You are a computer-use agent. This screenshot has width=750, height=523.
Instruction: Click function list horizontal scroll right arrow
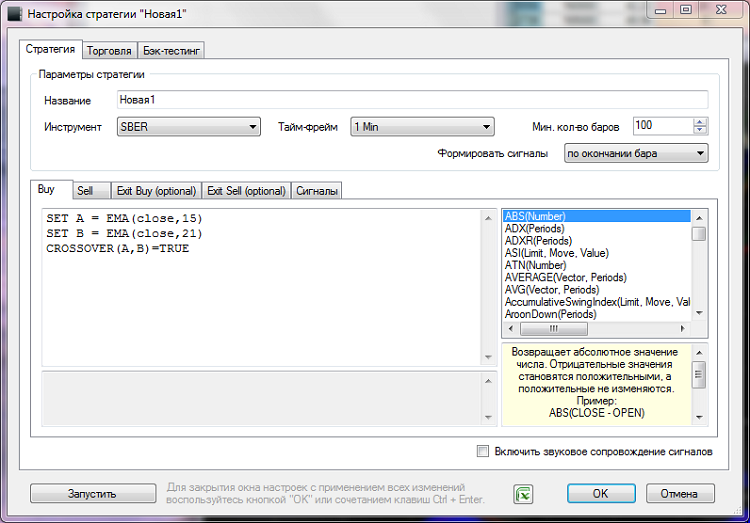(x=683, y=328)
